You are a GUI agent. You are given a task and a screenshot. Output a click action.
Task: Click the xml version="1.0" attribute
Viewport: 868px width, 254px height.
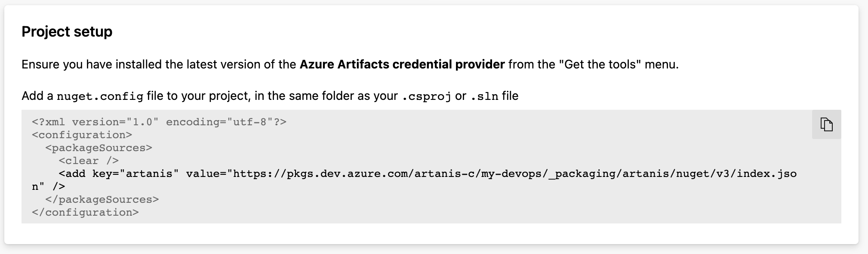pyautogui.click(x=115, y=122)
